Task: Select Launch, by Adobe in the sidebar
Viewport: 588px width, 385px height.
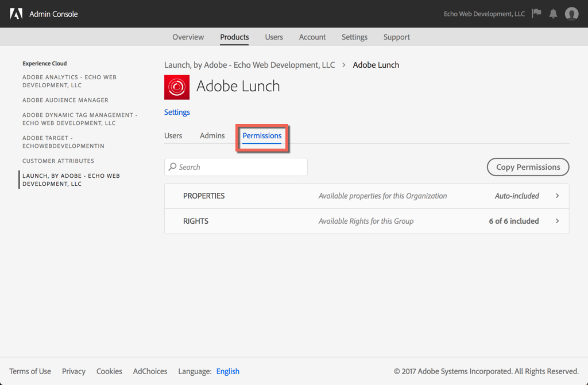Action: pos(71,180)
